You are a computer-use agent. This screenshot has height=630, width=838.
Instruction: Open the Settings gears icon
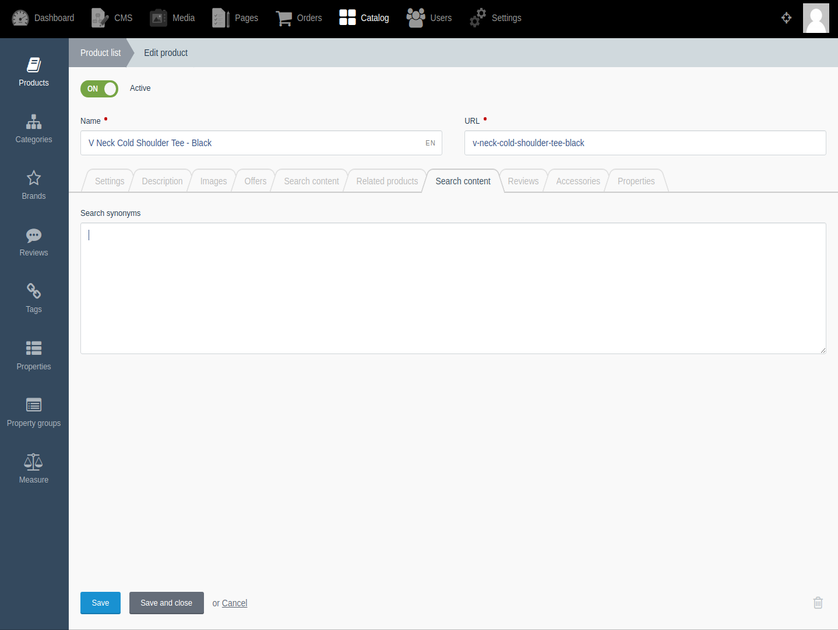[478, 18]
